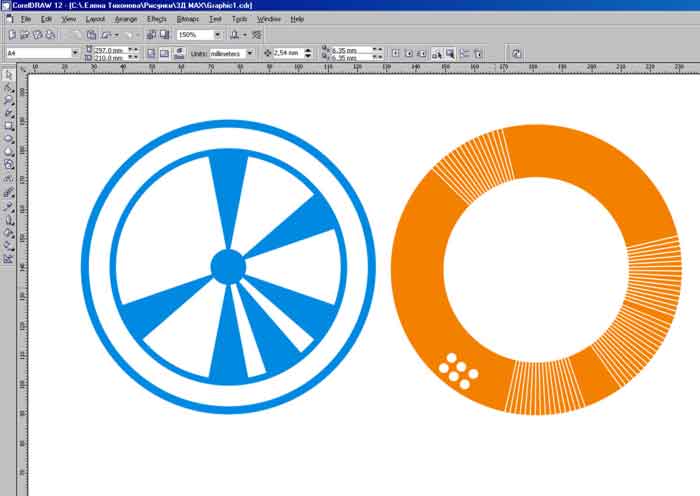Click the Open file icon

[x=25, y=35]
